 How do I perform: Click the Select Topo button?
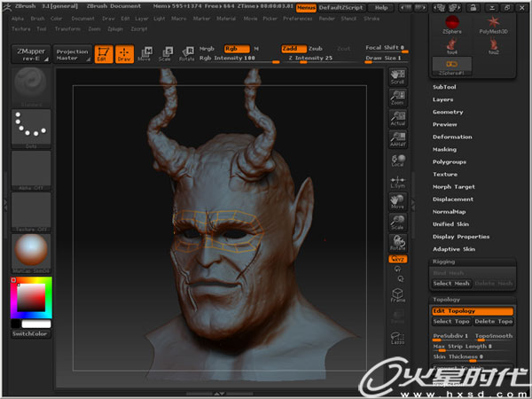451,322
